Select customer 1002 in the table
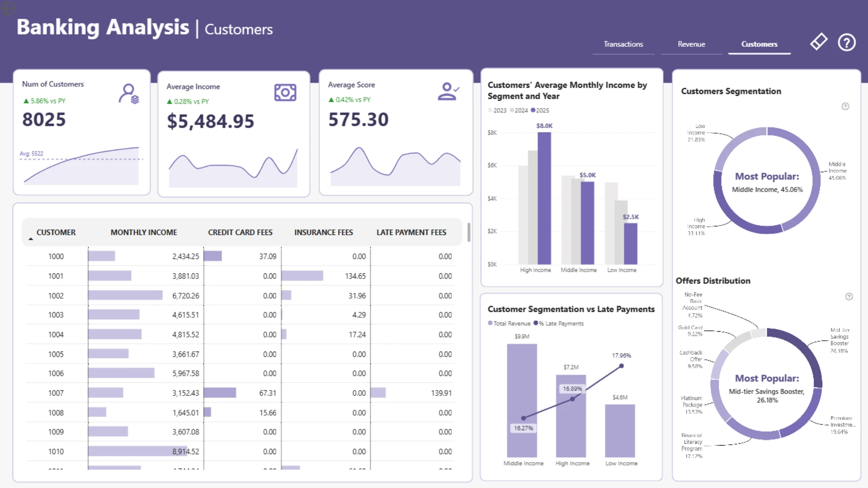868x488 pixels. pyautogui.click(x=56, y=296)
